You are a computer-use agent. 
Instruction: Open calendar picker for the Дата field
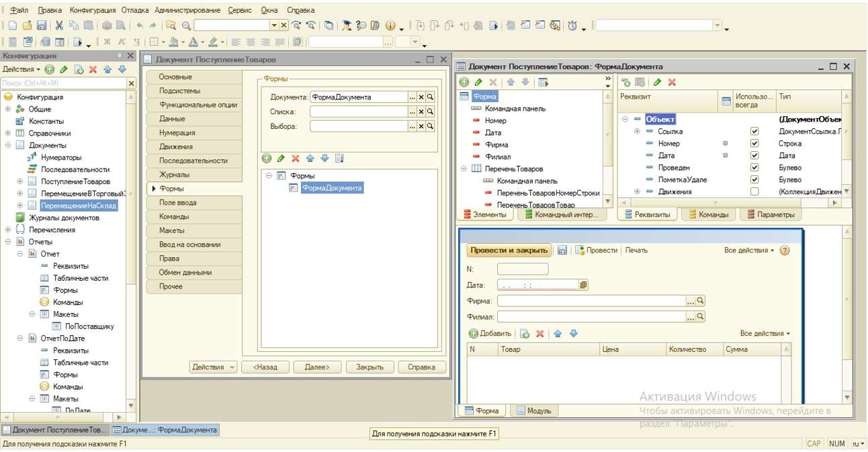pos(583,285)
